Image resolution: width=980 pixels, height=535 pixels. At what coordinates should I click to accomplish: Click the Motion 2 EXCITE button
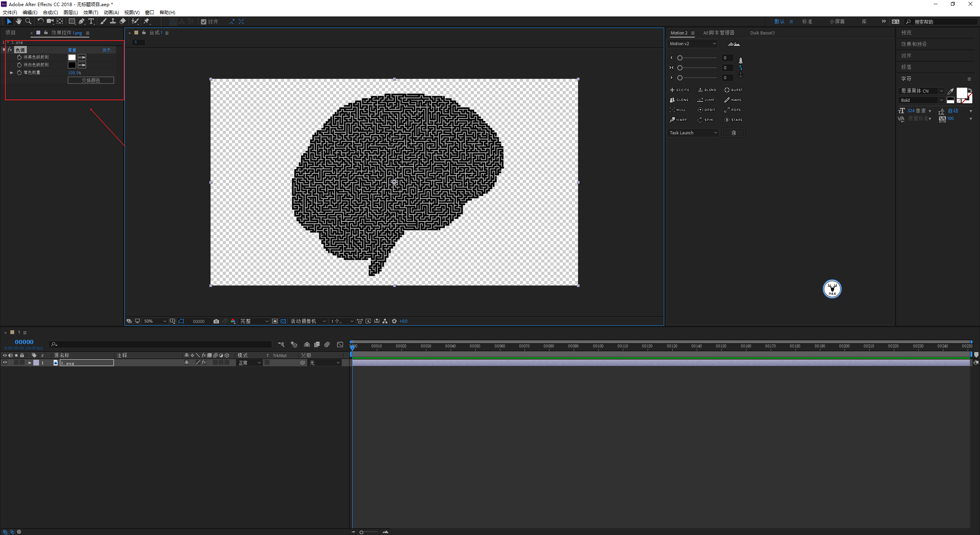[x=679, y=90]
